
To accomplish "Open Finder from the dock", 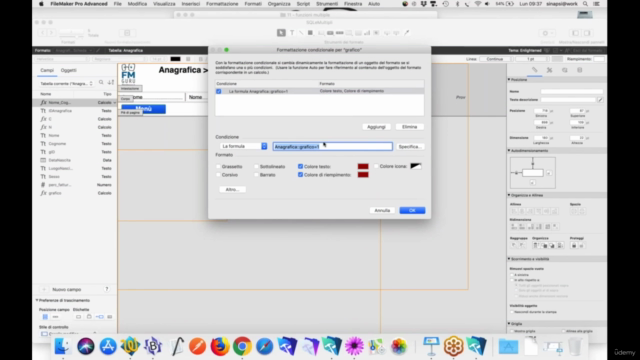I will pyautogui.click(x=63, y=346).
